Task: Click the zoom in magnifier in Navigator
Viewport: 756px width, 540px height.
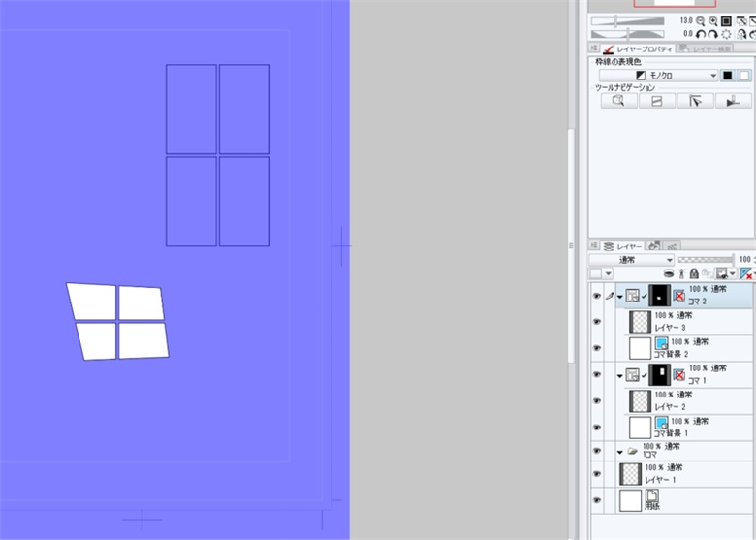Action: pyautogui.click(x=713, y=21)
